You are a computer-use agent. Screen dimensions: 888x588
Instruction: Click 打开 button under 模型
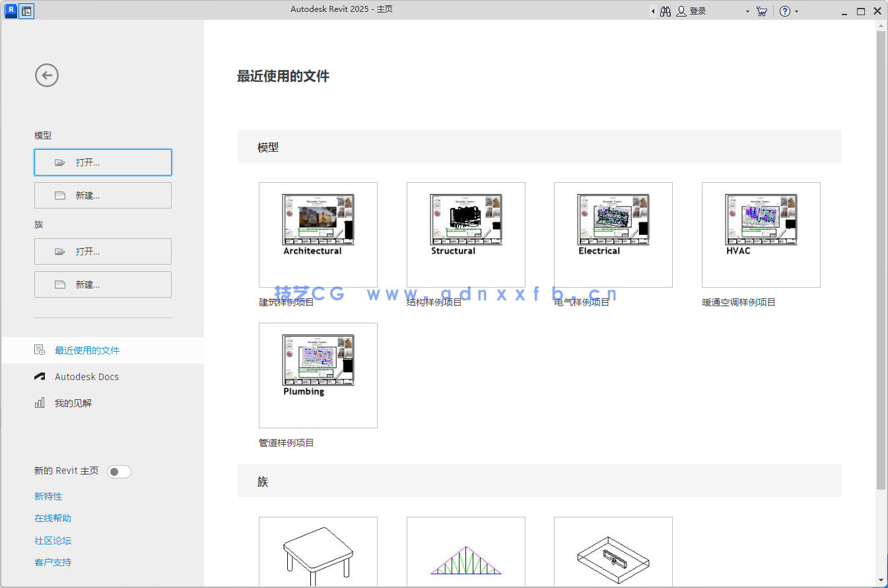pos(102,162)
